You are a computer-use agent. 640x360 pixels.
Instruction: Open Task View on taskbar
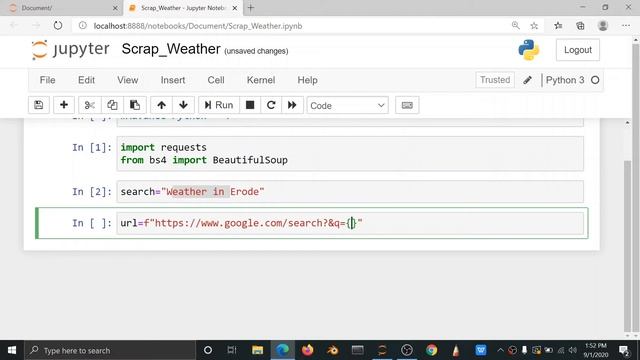232,350
